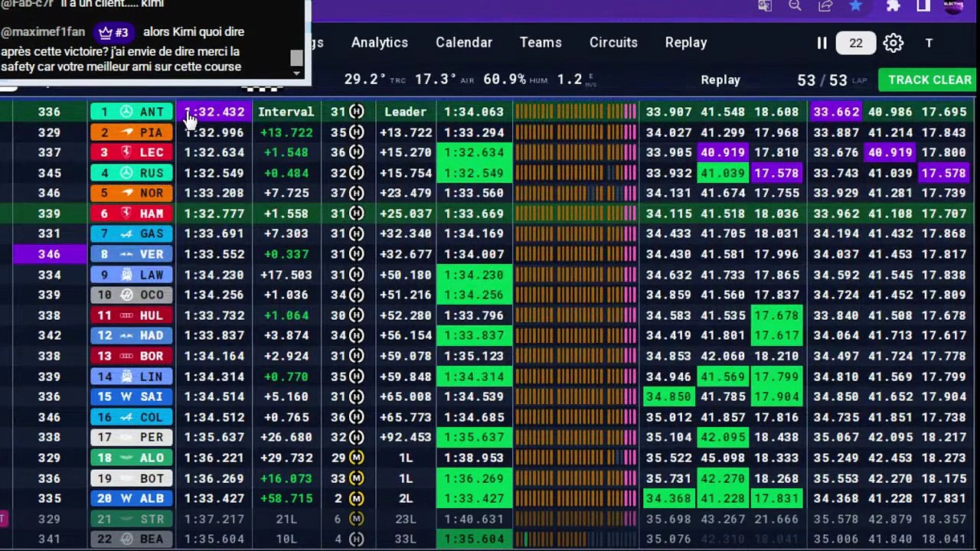Click the McLaren logo on NOR's badge

coord(127,193)
